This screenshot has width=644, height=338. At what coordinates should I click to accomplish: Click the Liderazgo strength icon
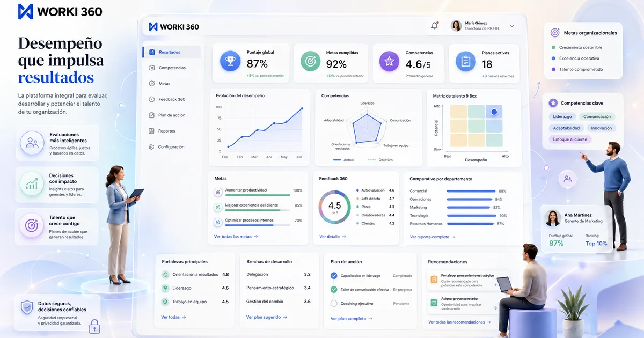(x=165, y=288)
